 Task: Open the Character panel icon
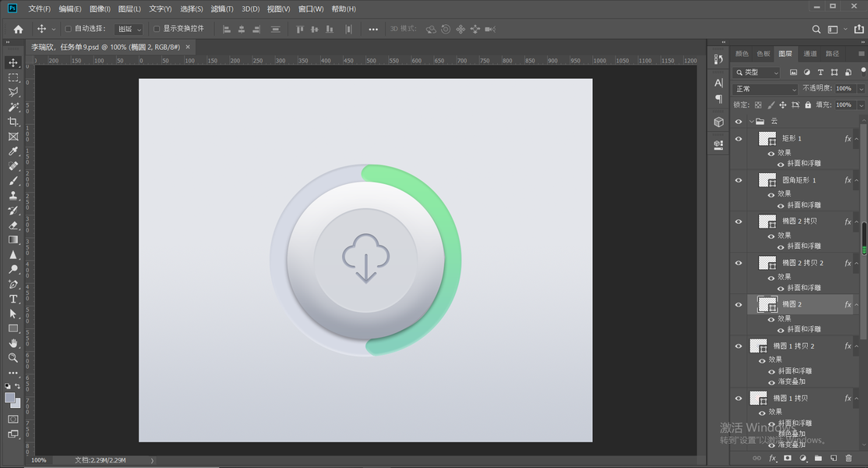coord(718,83)
